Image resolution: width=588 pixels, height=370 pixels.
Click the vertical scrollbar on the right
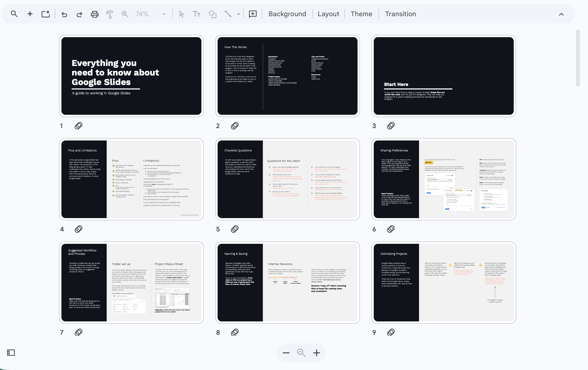pos(578,58)
